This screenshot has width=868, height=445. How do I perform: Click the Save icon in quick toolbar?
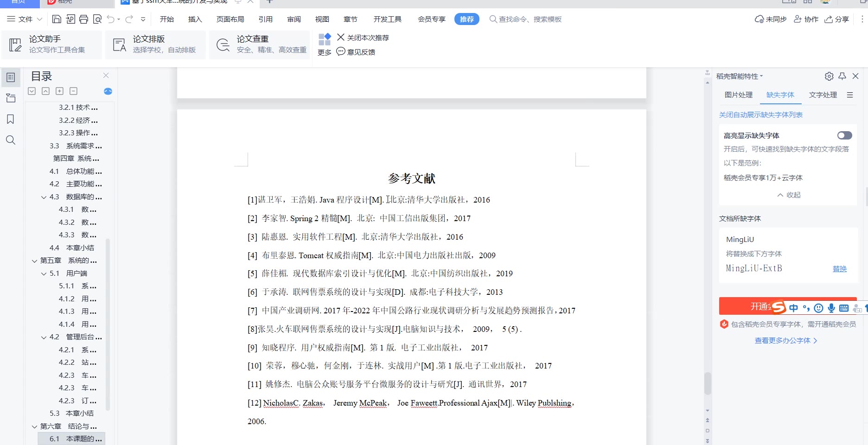[57, 19]
